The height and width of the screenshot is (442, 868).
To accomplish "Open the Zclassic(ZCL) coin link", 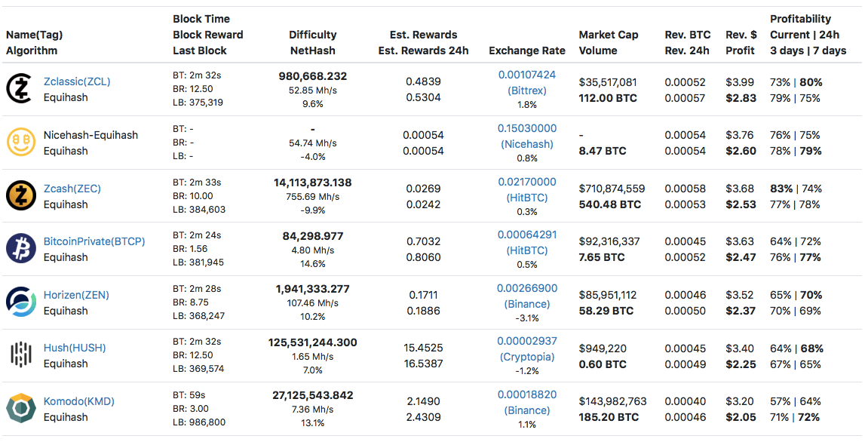I will (77, 81).
